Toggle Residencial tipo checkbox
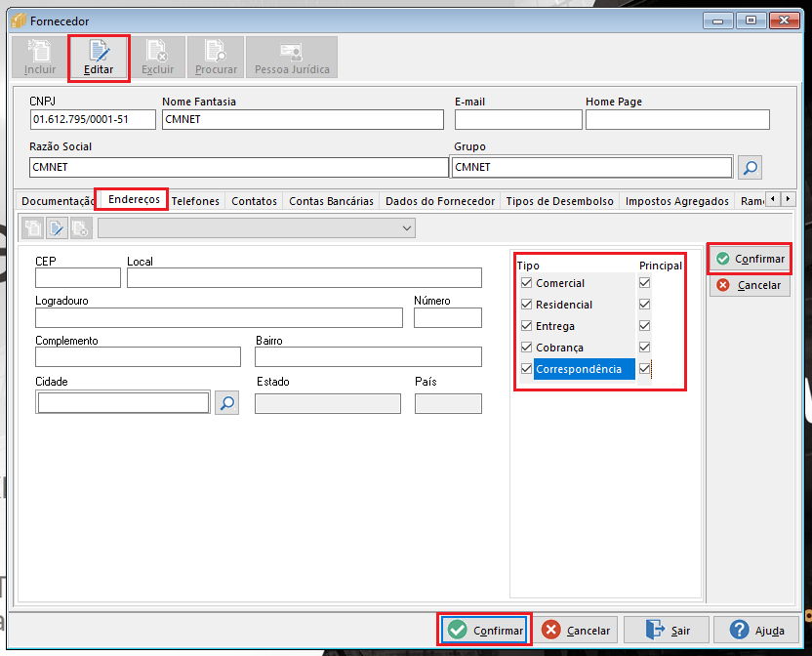Image resolution: width=812 pixels, height=656 pixels. [x=527, y=305]
